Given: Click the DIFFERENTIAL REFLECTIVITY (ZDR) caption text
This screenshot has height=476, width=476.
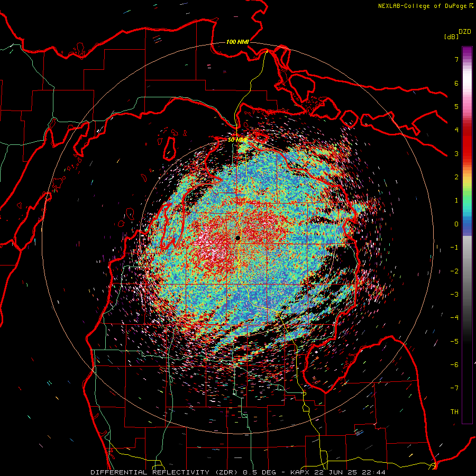Looking at the screenshot, I should [164, 472].
